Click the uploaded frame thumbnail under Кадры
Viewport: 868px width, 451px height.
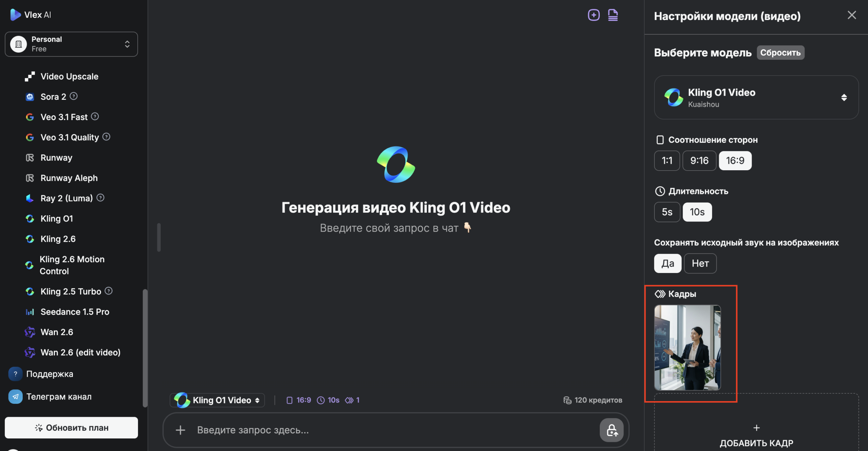coord(687,347)
